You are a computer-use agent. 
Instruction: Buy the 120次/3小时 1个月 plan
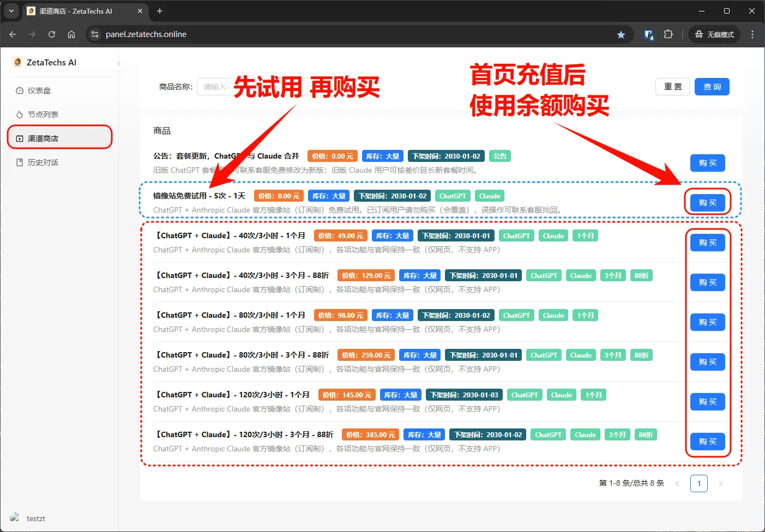[x=708, y=402]
